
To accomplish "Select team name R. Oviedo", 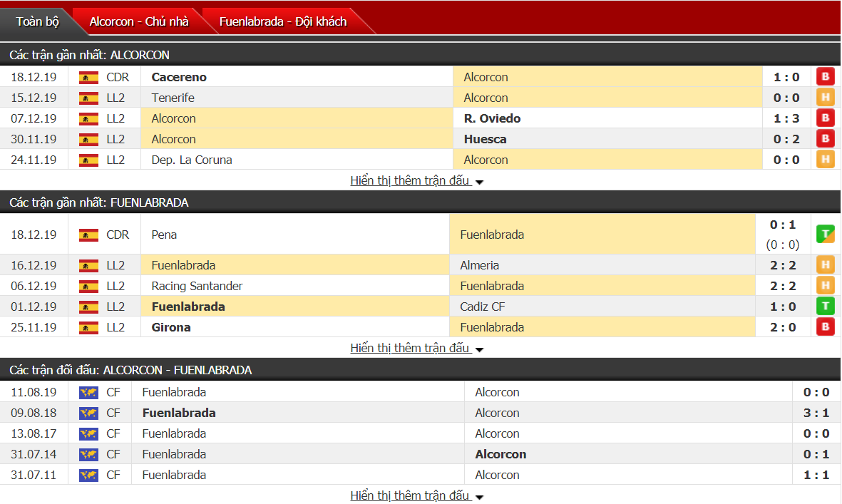I will point(493,118).
